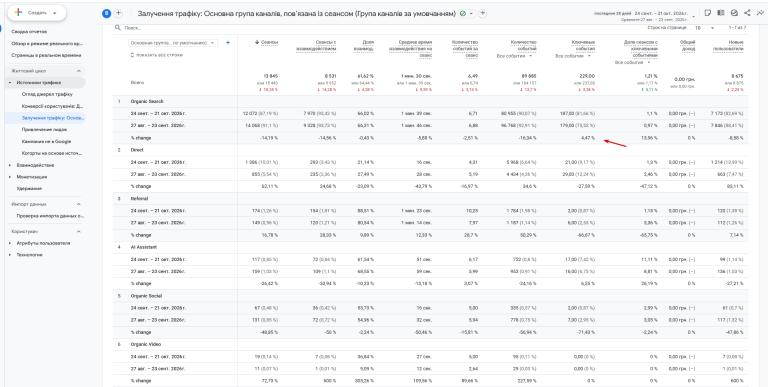Add a comparison with the plus beside the segment chip
The height and width of the screenshot is (387, 768).
tap(119, 14)
